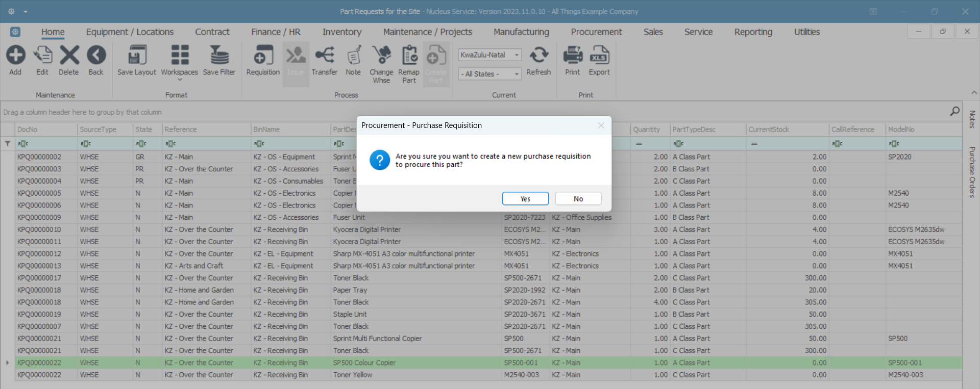The image size is (980, 389).
Task: Open the Purchase Orders side panel
Action: click(x=972, y=172)
